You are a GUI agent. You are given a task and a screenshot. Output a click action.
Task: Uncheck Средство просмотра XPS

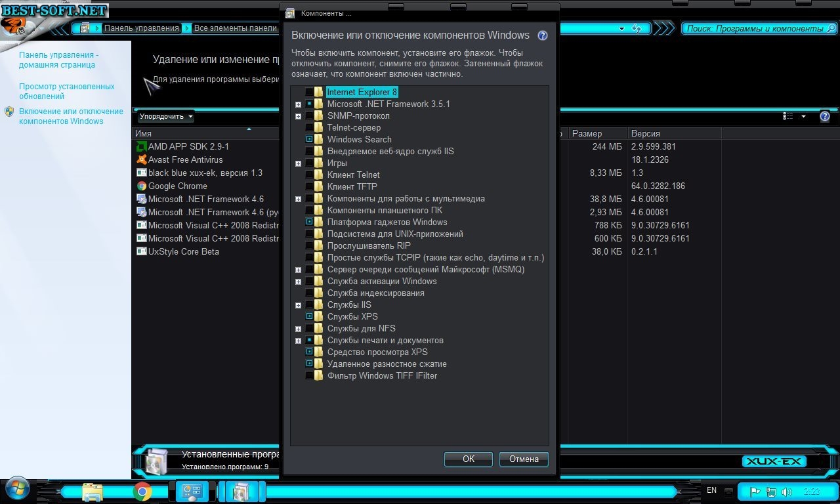tap(309, 352)
